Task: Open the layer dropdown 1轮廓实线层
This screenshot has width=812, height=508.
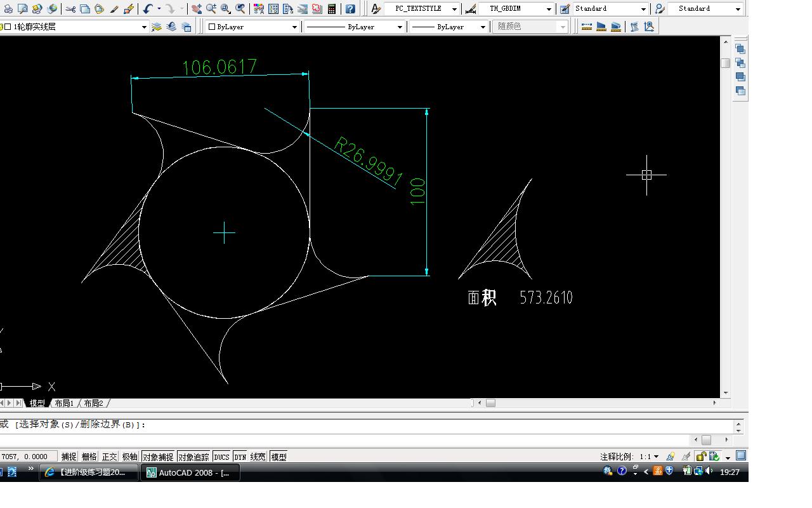Action: (74, 27)
